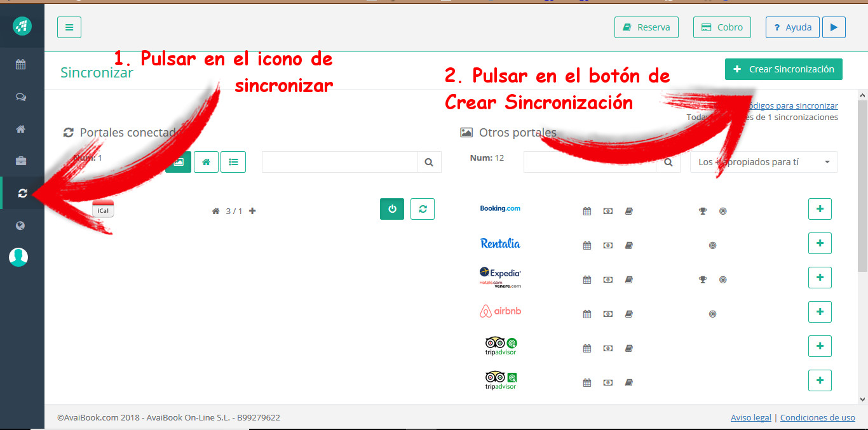Viewport: 868px width, 430px height.
Task: Click trophy icon in Expedia row
Action: [x=702, y=279]
